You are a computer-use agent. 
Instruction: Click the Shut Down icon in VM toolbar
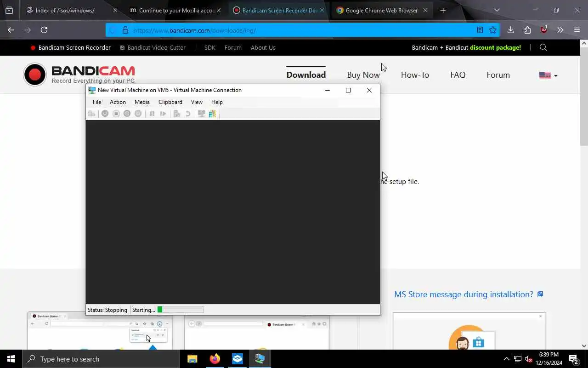[127, 114]
